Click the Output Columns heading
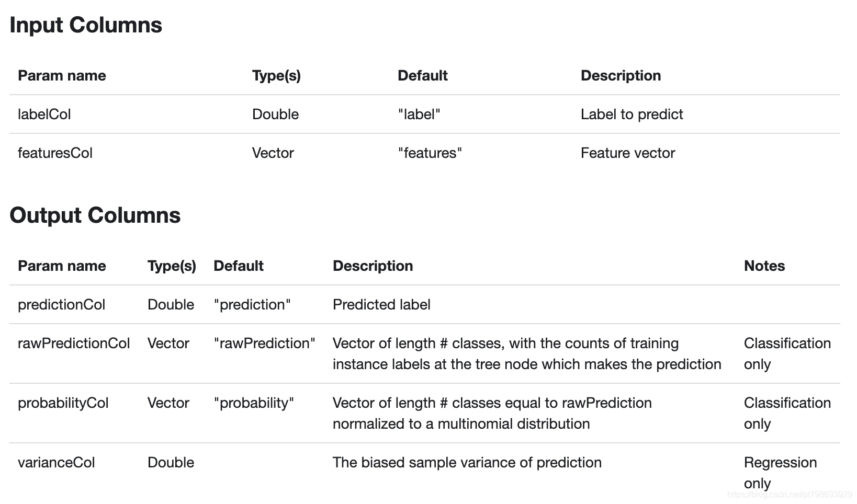Image resolution: width=857 pixels, height=504 pixels. tap(95, 215)
